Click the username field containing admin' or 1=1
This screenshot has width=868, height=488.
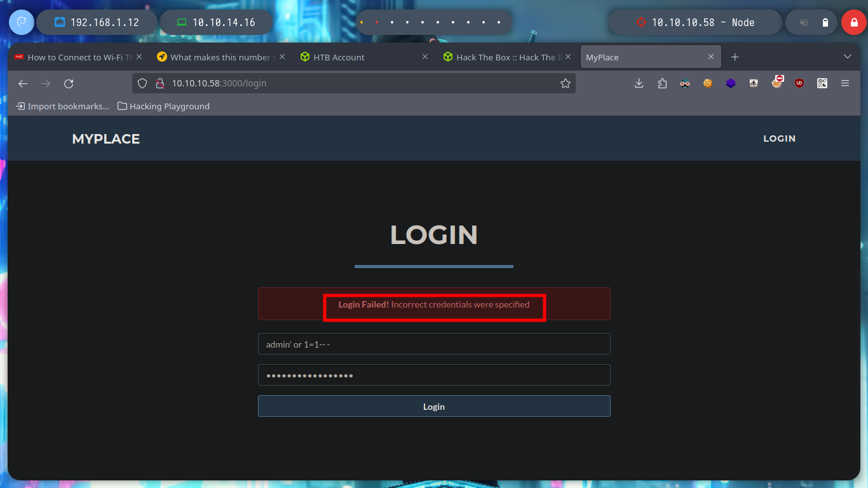(434, 344)
